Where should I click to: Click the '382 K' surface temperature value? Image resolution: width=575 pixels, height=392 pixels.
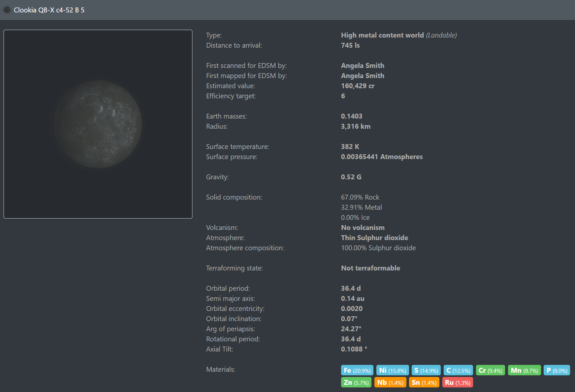click(x=350, y=147)
